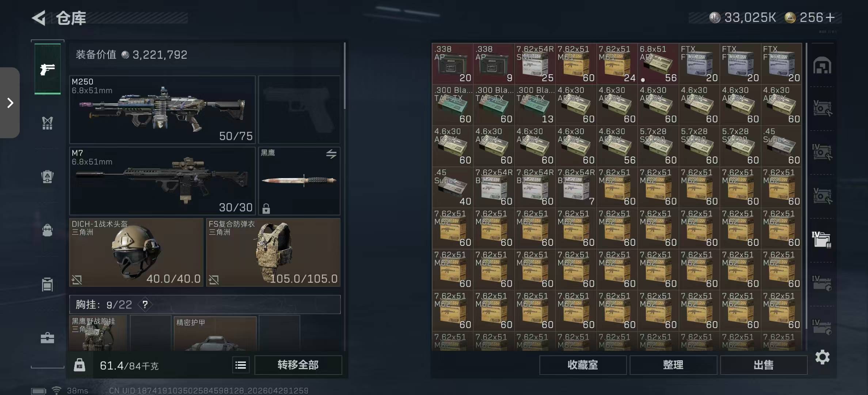
Task: Click the 出售 sell button
Action: coord(764,365)
